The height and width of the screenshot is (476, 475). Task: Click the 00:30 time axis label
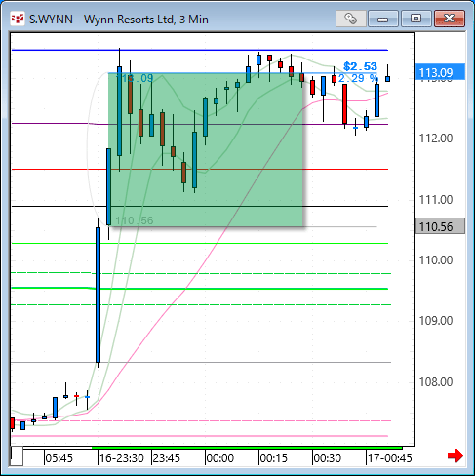coord(328,458)
